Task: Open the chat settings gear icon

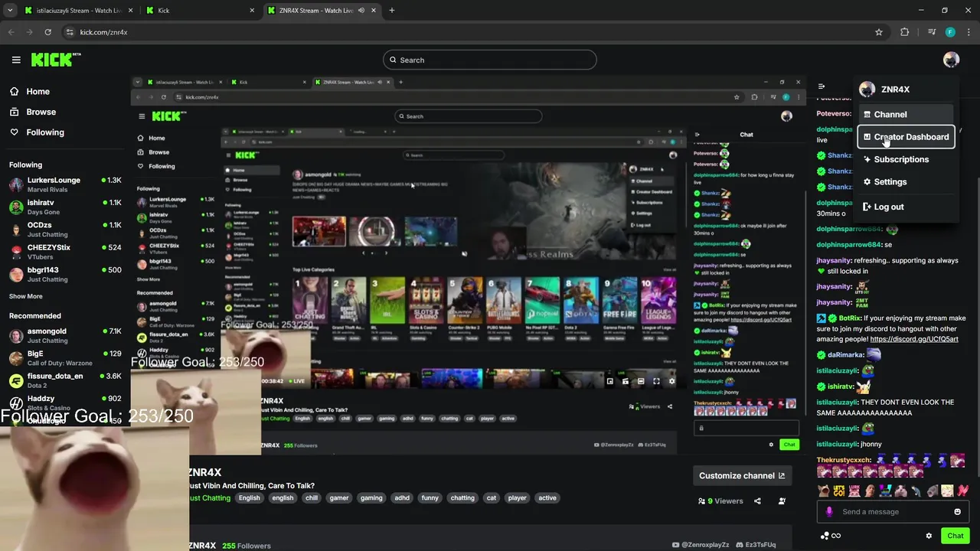Action: pos(929,536)
